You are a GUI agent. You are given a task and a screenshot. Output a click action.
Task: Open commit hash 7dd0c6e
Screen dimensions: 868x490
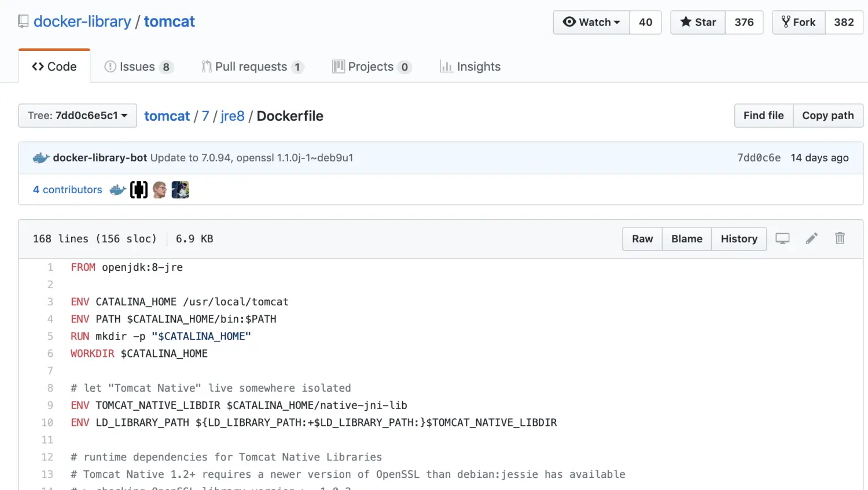tap(759, 158)
